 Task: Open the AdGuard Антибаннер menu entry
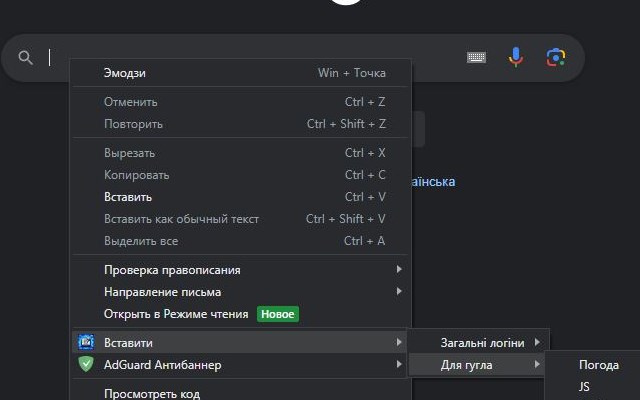click(162, 365)
